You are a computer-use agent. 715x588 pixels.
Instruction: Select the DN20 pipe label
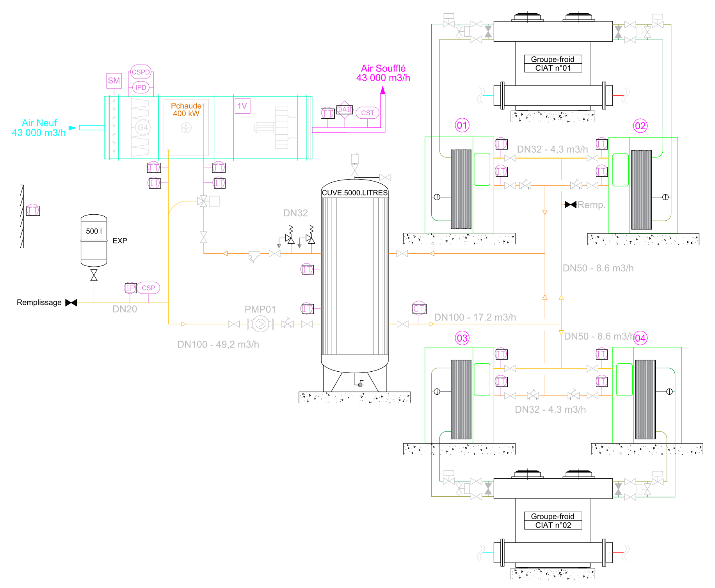coord(125,309)
